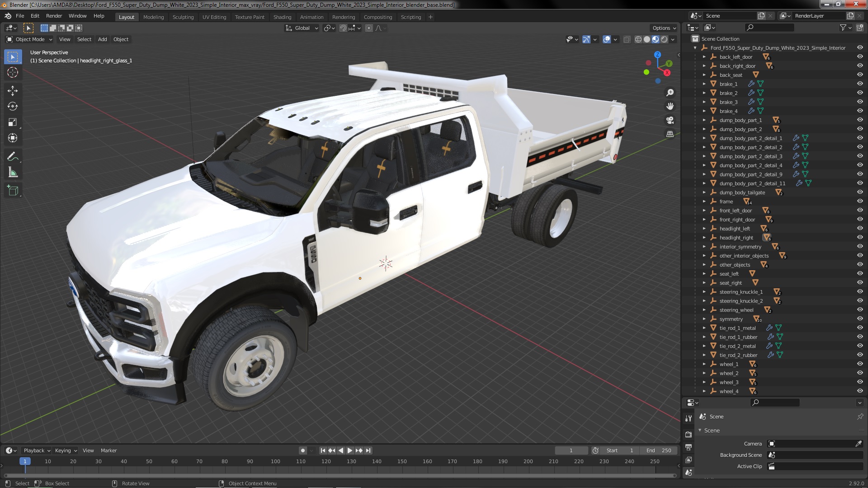
Task: Expand the interior_symmetry tree item
Action: tap(704, 247)
